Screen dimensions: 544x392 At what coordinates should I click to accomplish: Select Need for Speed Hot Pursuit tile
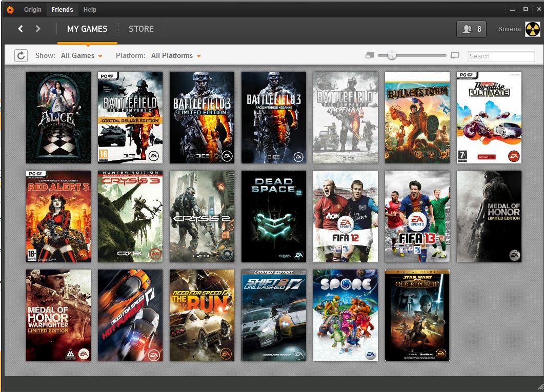(130, 316)
